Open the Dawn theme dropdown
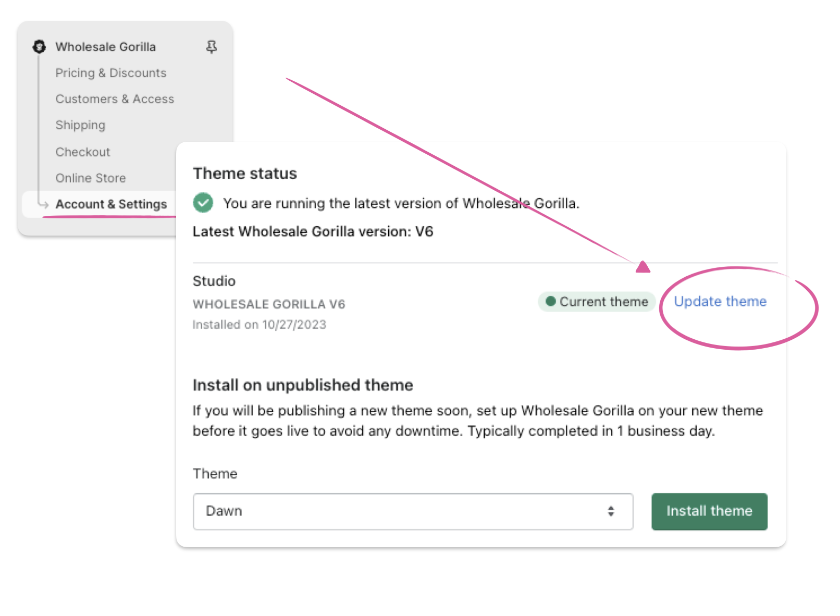Viewport: 840px width, 616px height. pyautogui.click(x=412, y=511)
